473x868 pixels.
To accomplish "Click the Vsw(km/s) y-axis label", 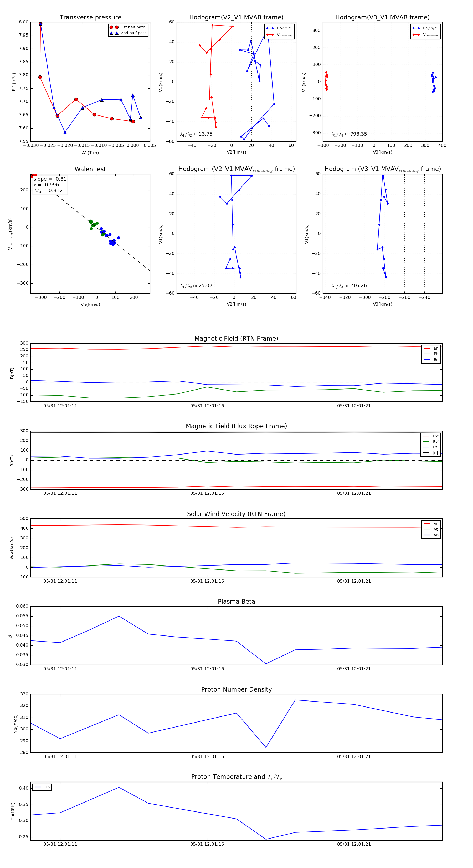I will (x=12, y=549).
